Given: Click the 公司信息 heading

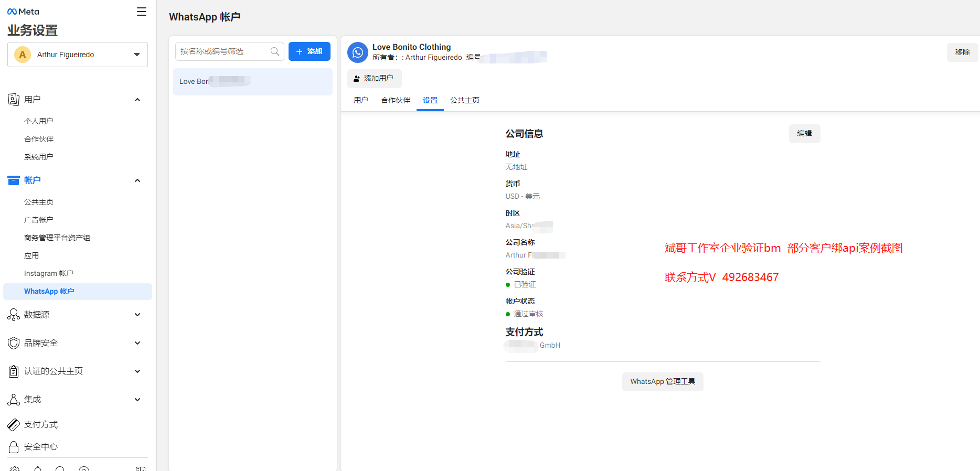Looking at the screenshot, I should pos(524,134).
